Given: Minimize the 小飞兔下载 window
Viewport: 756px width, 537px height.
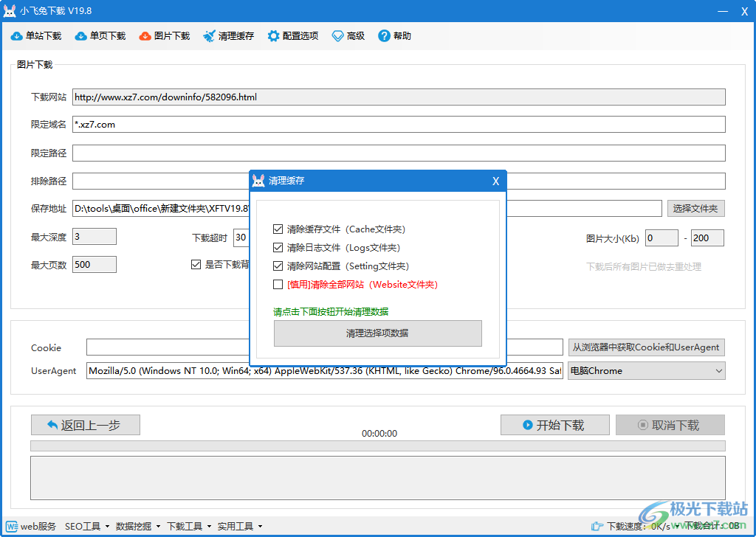Looking at the screenshot, I should [723, 11].
